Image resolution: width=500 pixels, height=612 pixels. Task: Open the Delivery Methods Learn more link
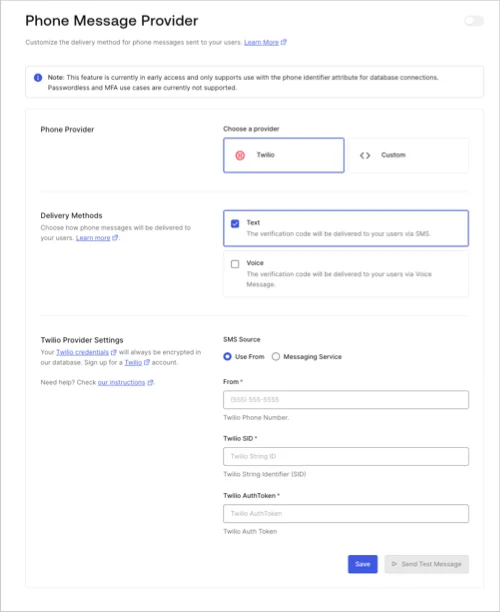coord(93,238)
